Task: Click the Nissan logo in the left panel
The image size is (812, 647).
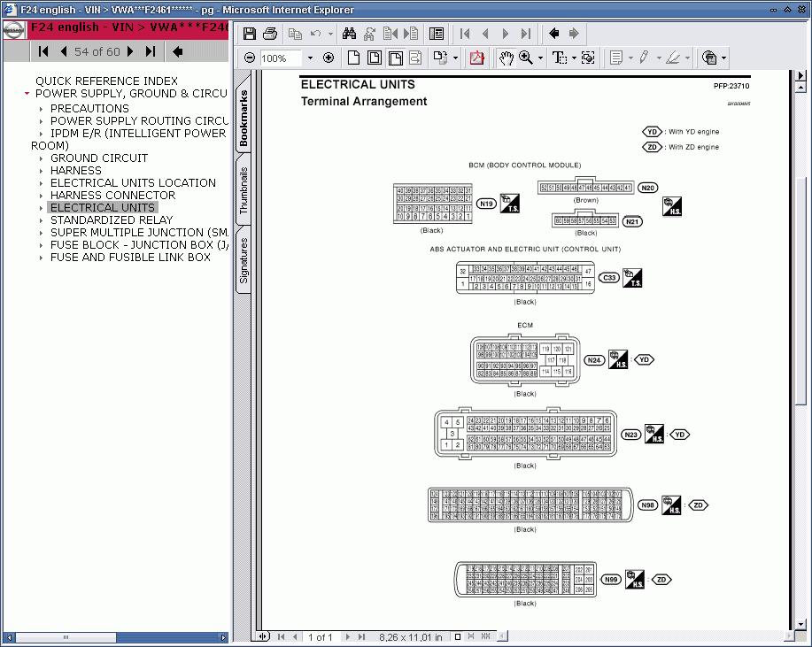Action: click(14, 31)
